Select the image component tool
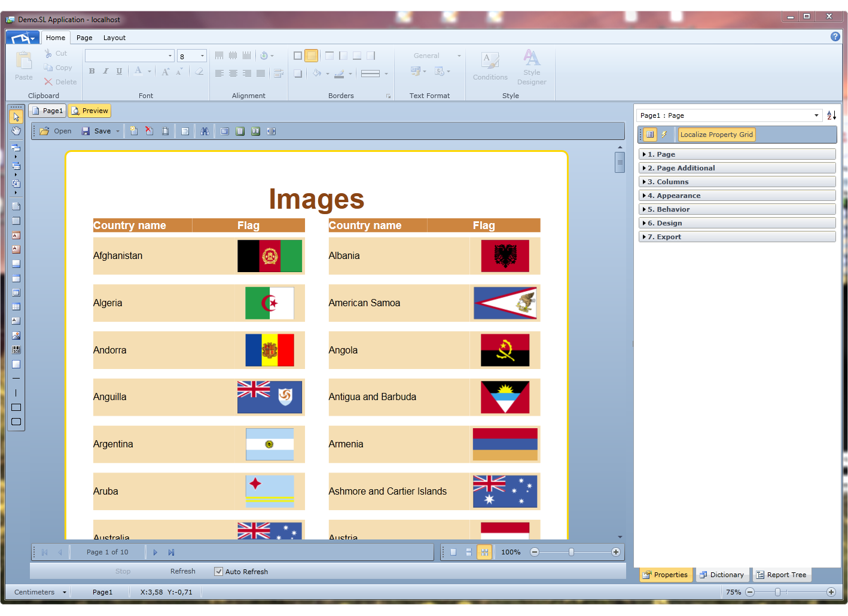 coord(16,336)
